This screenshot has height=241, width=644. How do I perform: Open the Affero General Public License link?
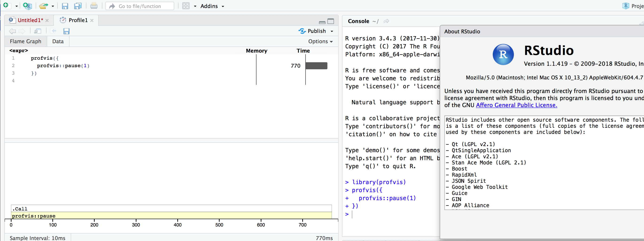pyautogui.click(x=516, y=105)
